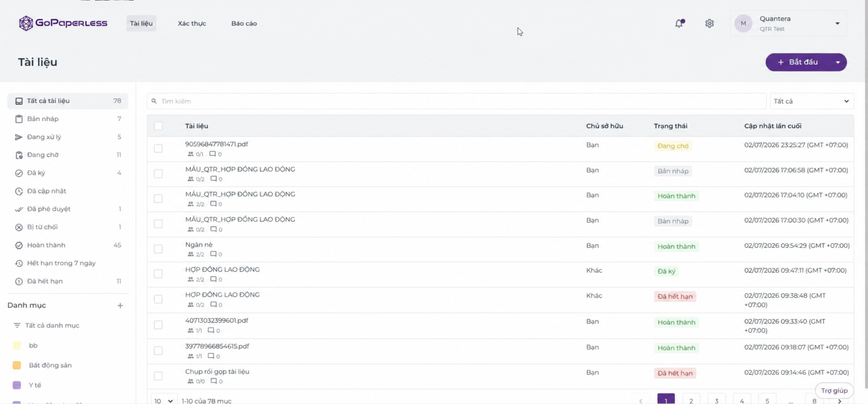The height and width of the screenshot is (404, 868).
Task: Select the Bị từ chối sidebar icon
Action: coord(19,227)
